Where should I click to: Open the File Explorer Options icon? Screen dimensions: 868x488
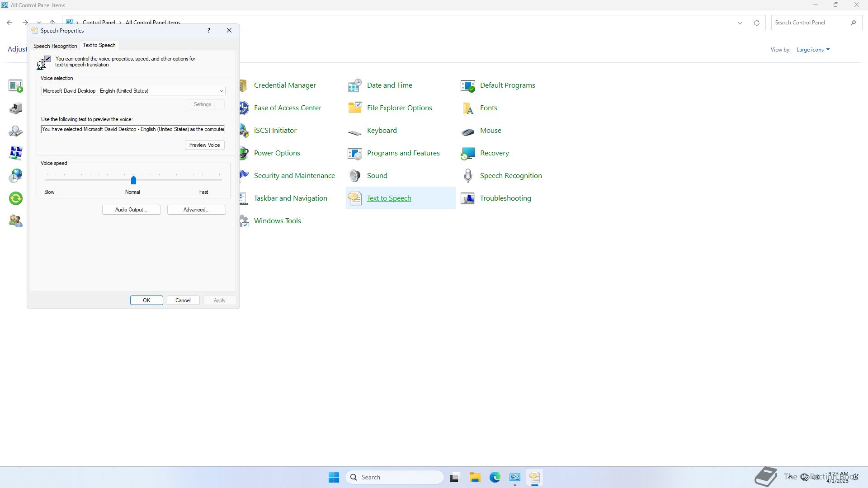pos(355,108)
